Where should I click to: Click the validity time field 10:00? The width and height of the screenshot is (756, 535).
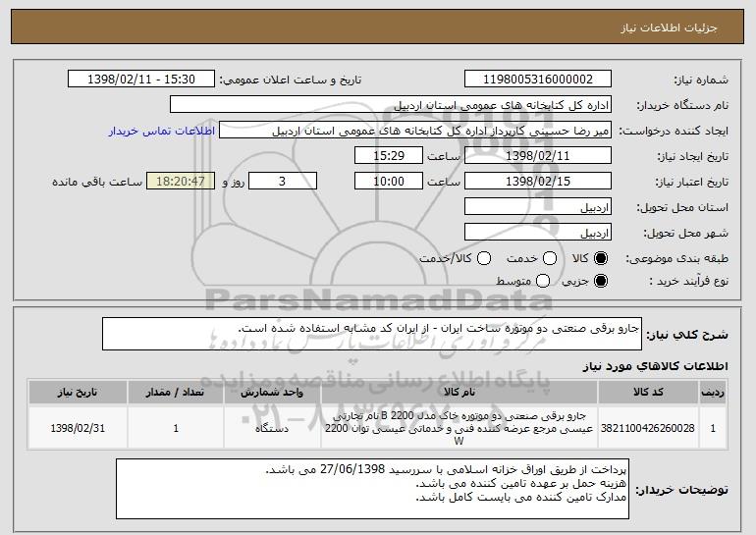pos(389,182)
